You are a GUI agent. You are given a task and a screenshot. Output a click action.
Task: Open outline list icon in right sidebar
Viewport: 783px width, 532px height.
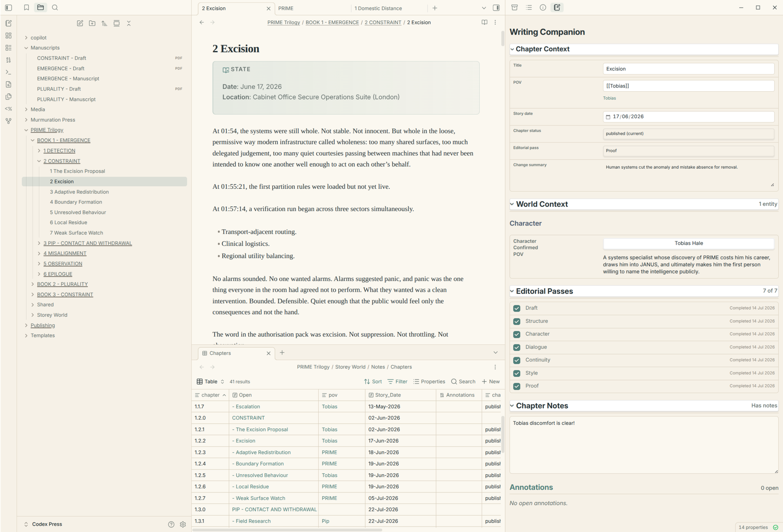tap(529, 7)
